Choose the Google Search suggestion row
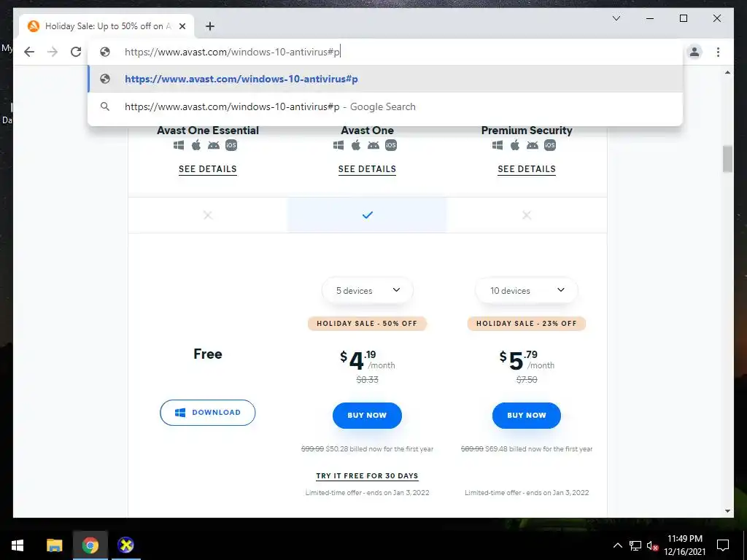747x560 pixels. click(x=385, y=106)
